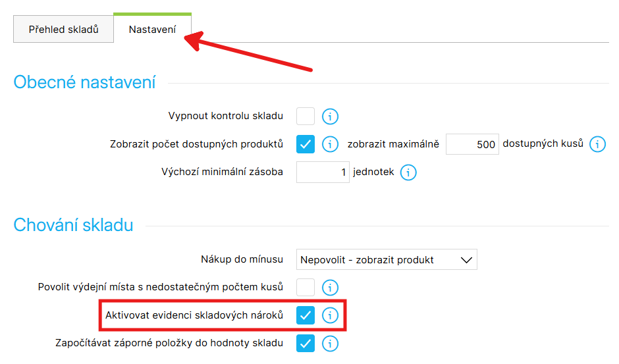This screenshot has width=619, height=364.
Task: Focus the Výchozí minimální zásoba field
Action: click(323, 172)
